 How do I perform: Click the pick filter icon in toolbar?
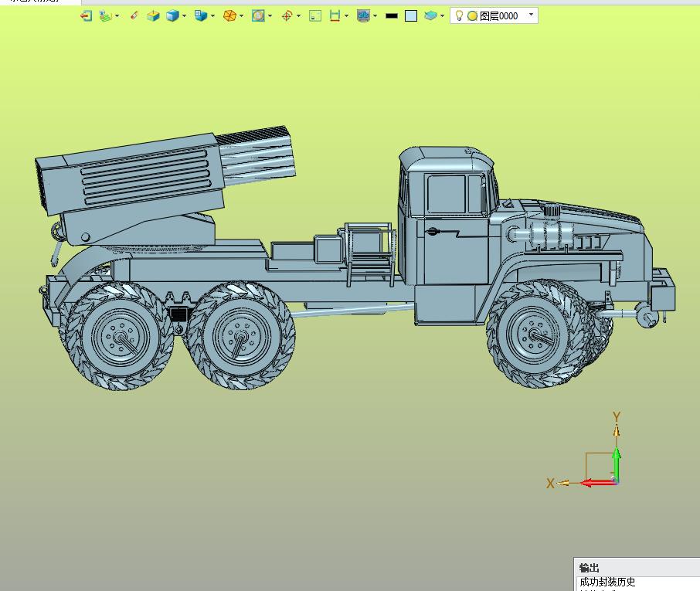tap(105, 16)
